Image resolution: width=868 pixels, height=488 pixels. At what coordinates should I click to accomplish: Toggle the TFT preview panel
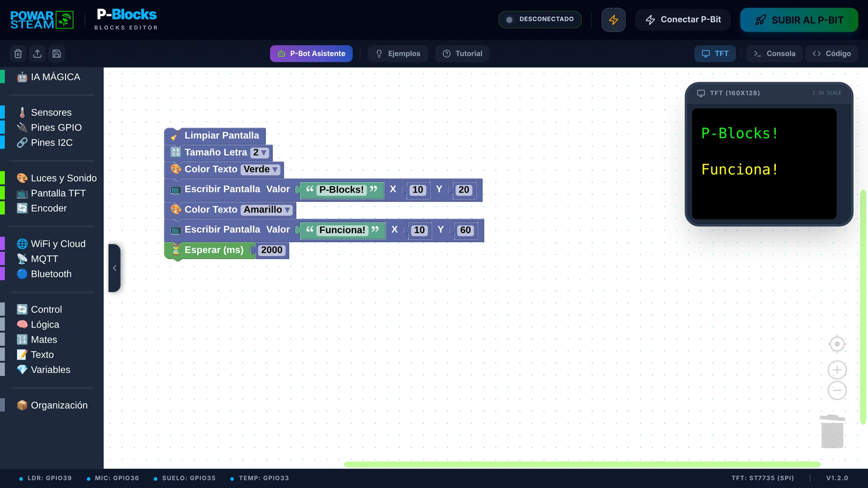715,54
